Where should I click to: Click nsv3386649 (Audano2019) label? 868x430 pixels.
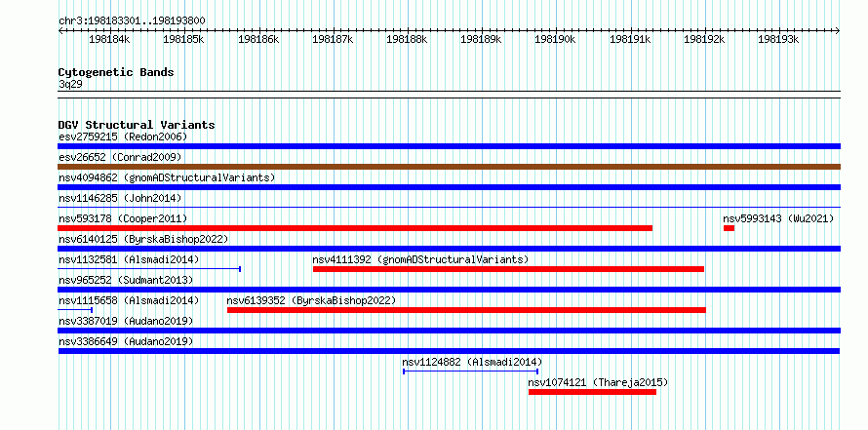coord(126,341)
